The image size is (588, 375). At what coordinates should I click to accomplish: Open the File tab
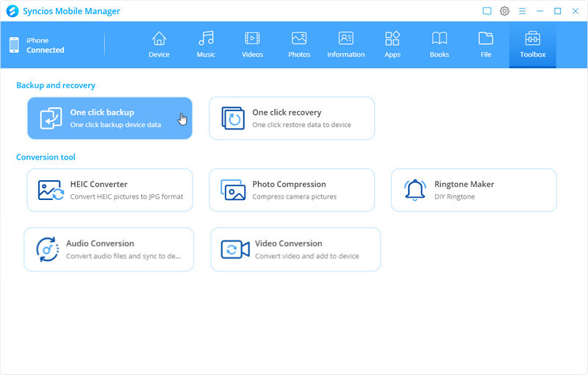point(486,45)
